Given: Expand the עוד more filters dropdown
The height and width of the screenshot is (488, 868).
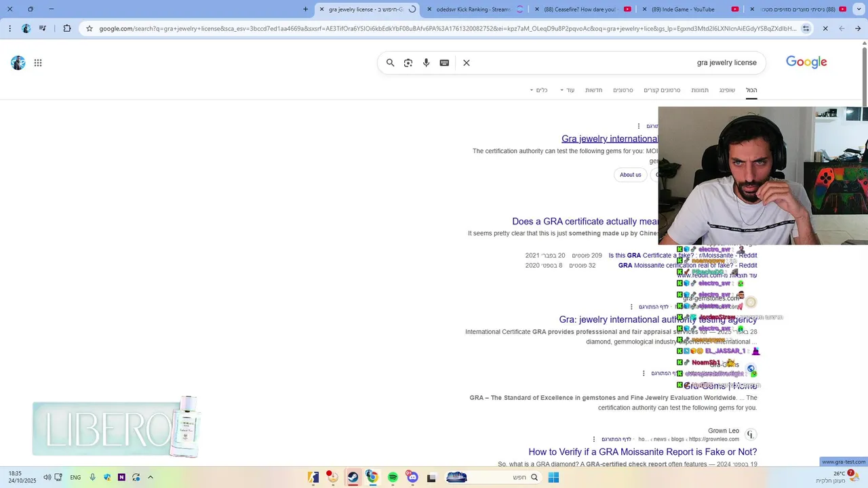Looking at the screenshot, I should (x=568, y=90).
